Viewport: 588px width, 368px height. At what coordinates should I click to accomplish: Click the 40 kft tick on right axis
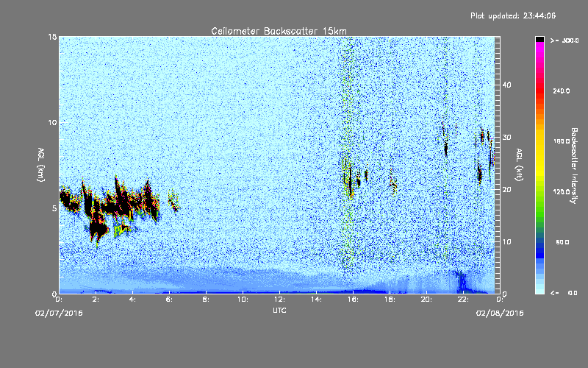pos(506,85)
